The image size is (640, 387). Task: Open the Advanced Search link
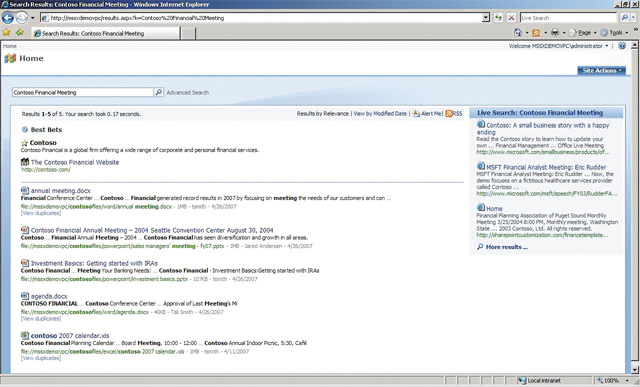coord(188,93)
